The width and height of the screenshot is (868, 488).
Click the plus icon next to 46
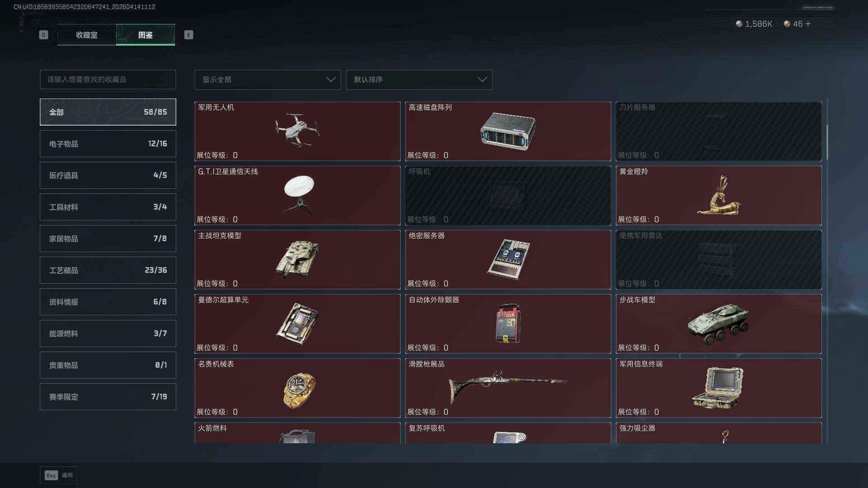pos(808,24)
